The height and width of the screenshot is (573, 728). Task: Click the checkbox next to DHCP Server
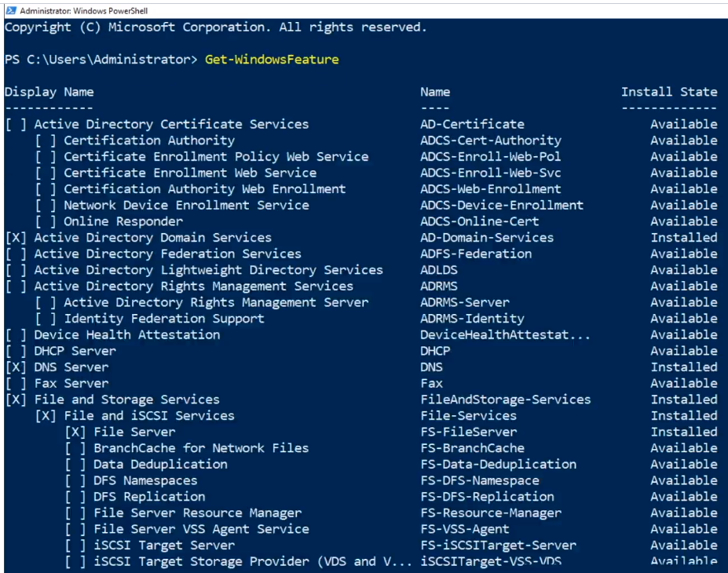(16, 351)
